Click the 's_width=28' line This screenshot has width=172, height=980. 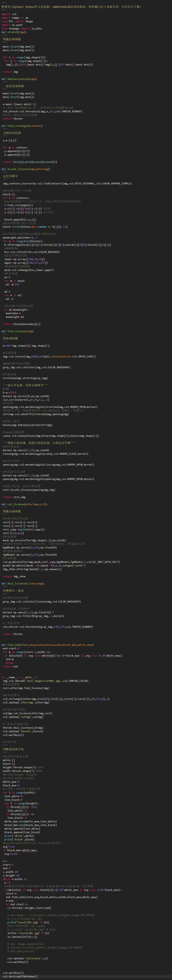(x=10, y=872)
